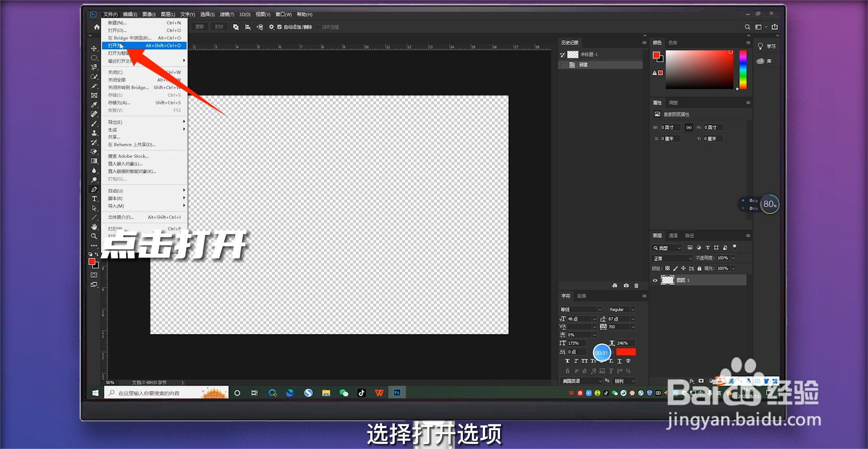Toggle visibility eye of 图层 1
Image resolution: width=868 pixels, height=449 pixels.
click(x=655, y=281)
